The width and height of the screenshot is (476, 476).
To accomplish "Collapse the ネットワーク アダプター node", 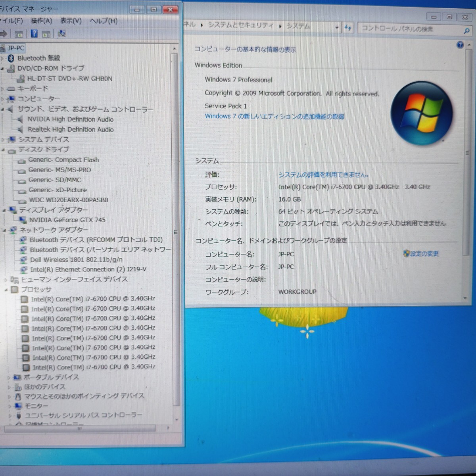I will coord(4,230).
